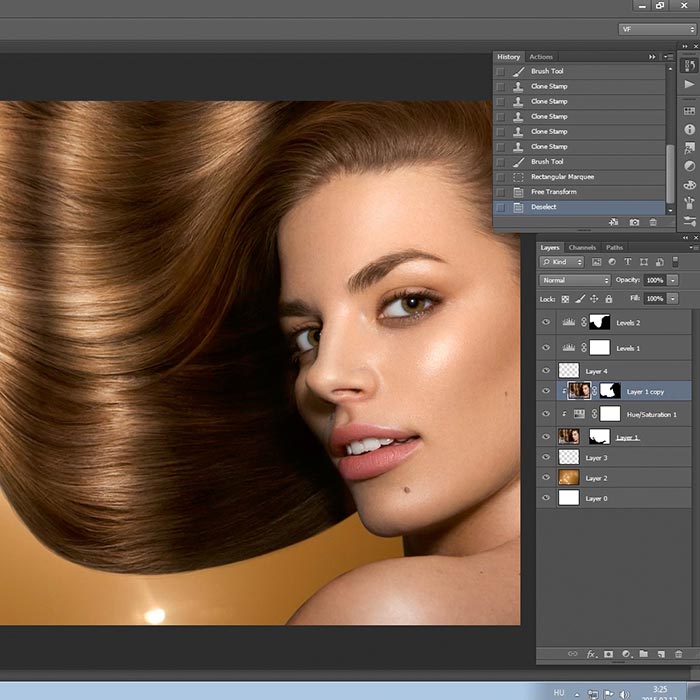
Task: Open the Styles fx icon in dock
Action: tap(689, 148)
